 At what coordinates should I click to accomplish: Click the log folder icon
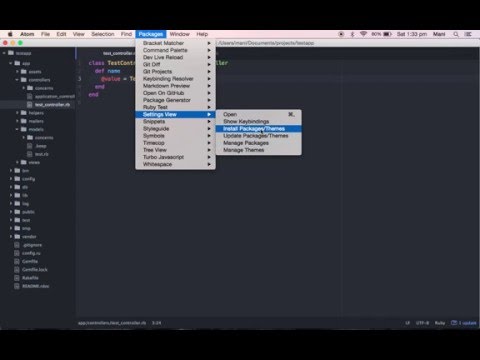[17, 203]
